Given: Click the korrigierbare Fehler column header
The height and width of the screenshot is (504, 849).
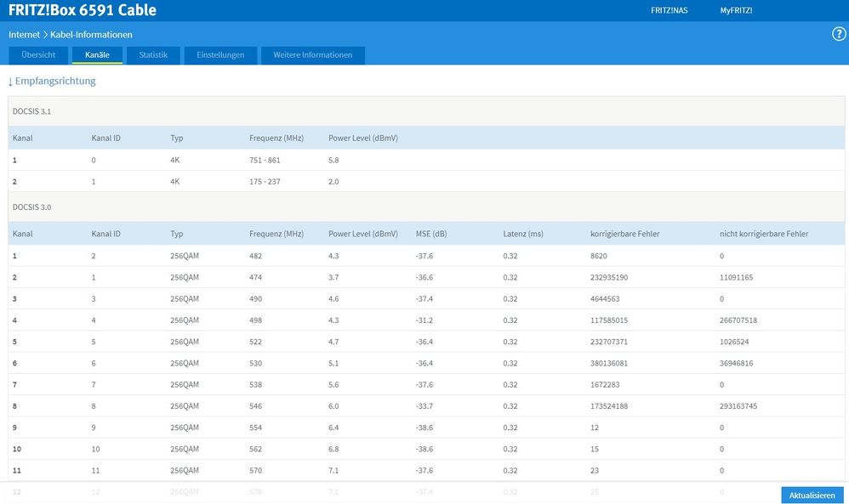Looking at the screenshot, I should (x=624, y=234).
